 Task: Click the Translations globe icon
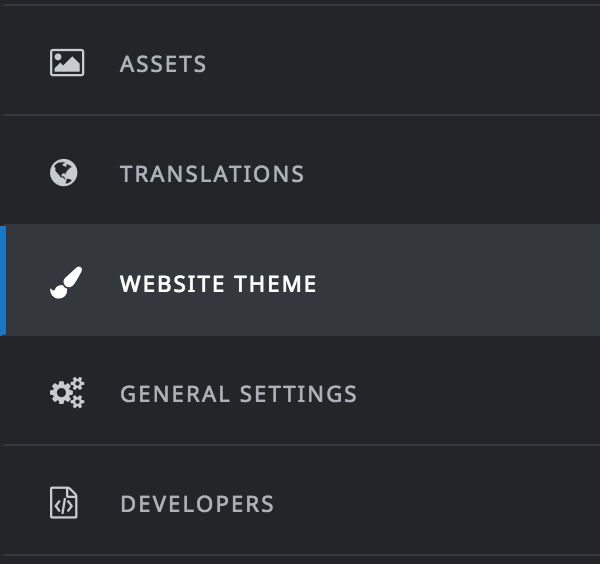pyautogui.click(x=64, y=173)
